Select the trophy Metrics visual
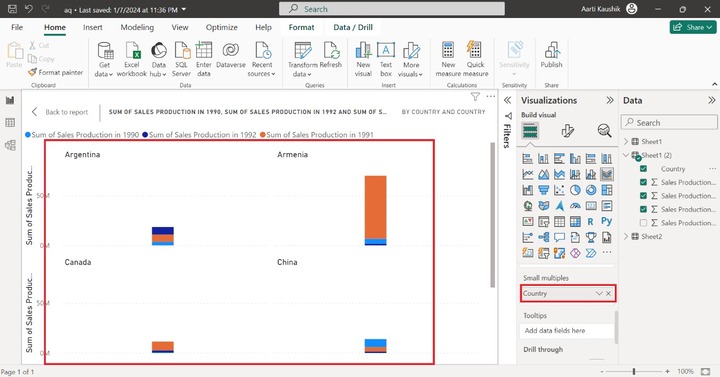 tap(591, 237)
